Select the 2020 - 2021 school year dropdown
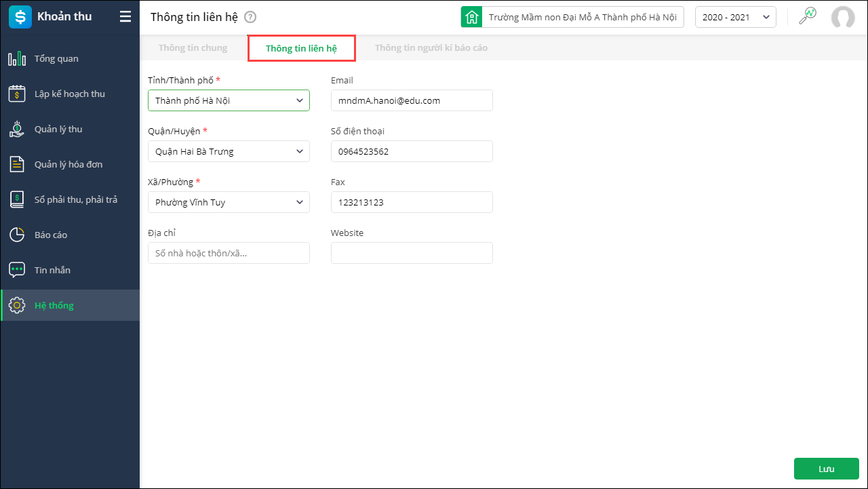The height and width of the screenshot is (489, 868). [x=736, y=18]
